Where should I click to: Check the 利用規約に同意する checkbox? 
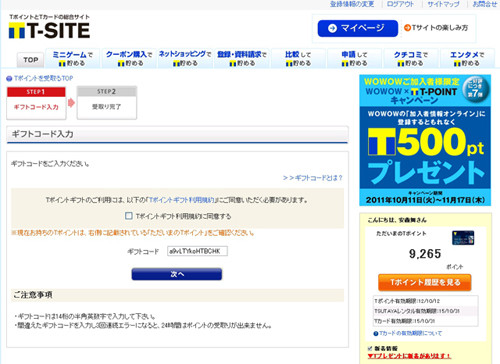point(129,216)
